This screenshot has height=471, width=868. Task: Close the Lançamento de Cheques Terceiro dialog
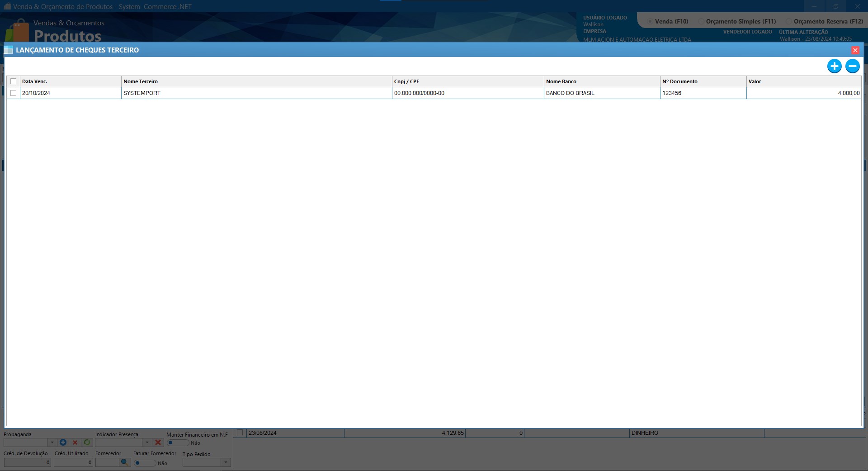click(x=855, y=50)
